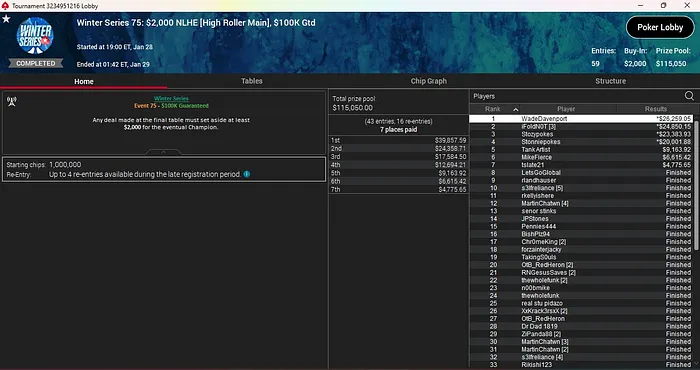Select player LetsGoGlobal
Viewport: 700px width, 370px height.
[581, 173]
